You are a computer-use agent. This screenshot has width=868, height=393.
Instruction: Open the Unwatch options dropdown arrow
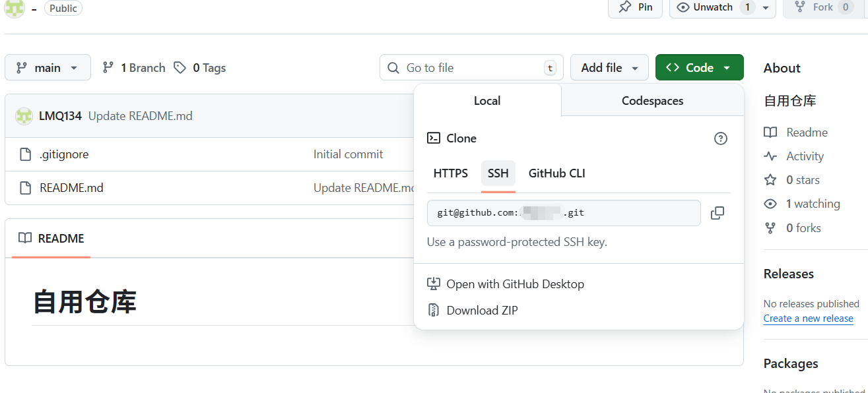(x=766, y=7)
